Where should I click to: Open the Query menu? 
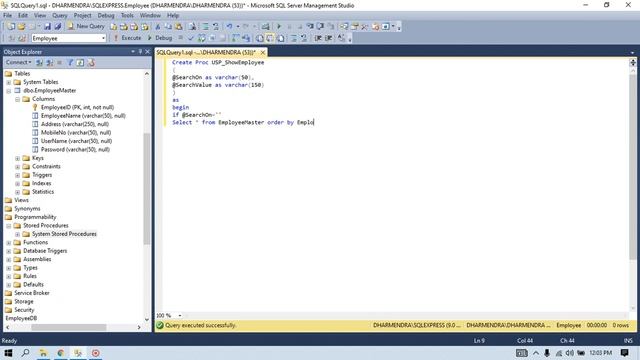point(60,16)
